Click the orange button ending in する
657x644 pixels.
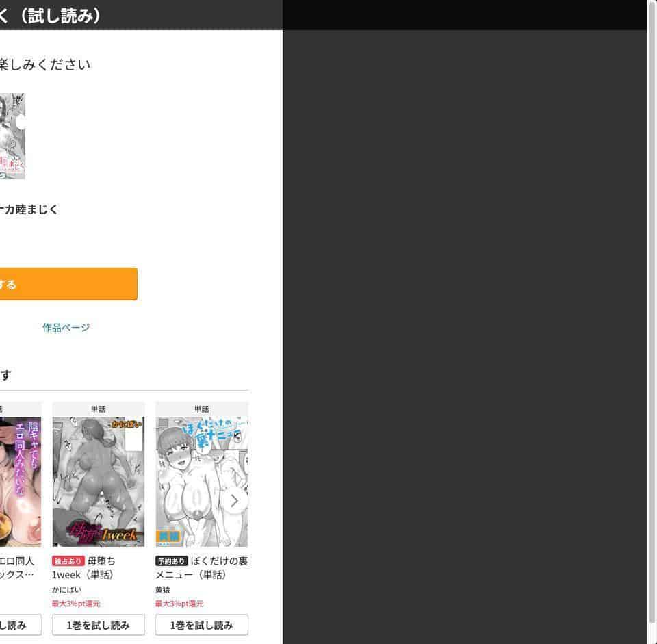[x=68, y=283]
